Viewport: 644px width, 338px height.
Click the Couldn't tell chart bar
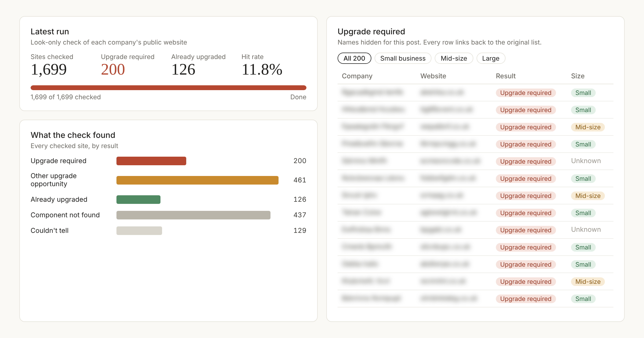(139, 231)
